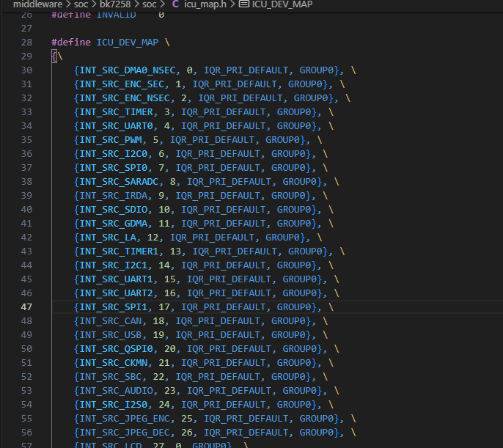Screen dimensions: 503x448
Task: Click the INT_SRC_UART0 identifier
Action: 116,125
